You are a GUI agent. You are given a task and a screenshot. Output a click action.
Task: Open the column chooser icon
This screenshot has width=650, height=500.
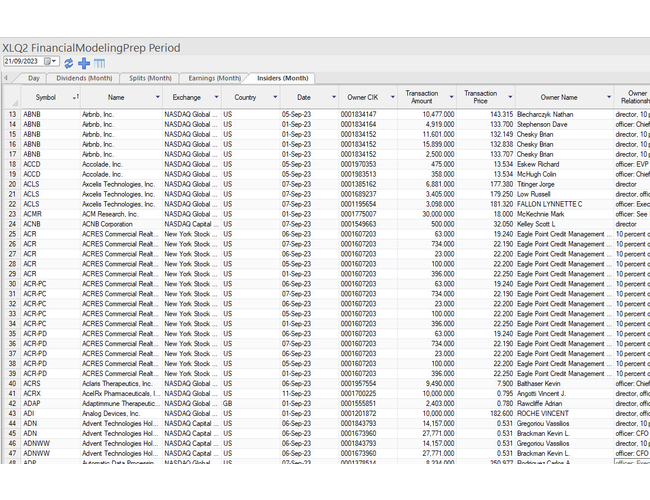pyautogui.click(x=99, y=63)
